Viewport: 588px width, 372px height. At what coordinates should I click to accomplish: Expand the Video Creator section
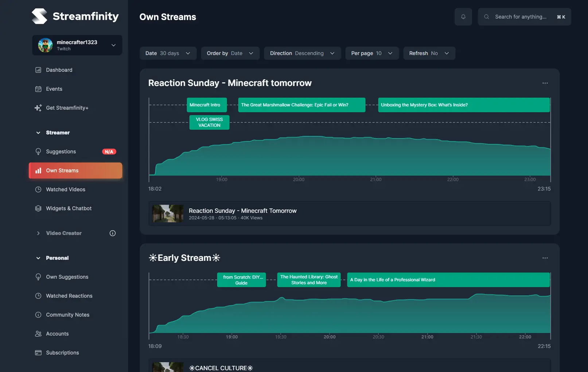tap(38, 233)
